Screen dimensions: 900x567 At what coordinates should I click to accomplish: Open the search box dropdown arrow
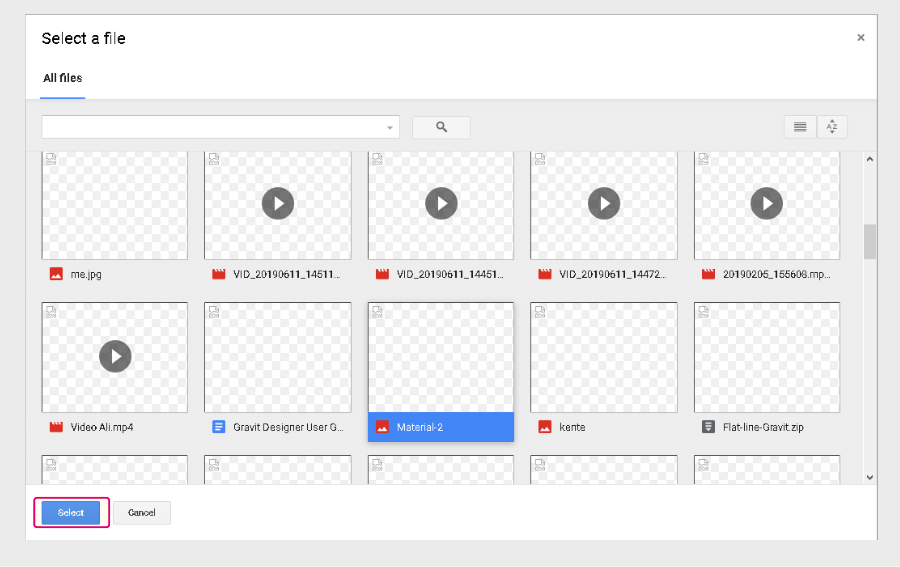(390, 127)
